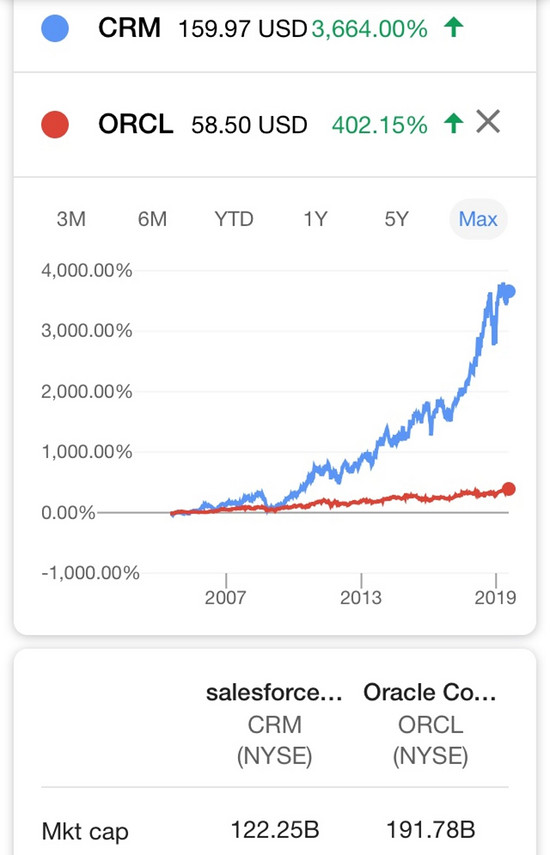The width and height of the screenshot is (550, 855).
Task: Select the 6M time range
Action: click(152, 219)
